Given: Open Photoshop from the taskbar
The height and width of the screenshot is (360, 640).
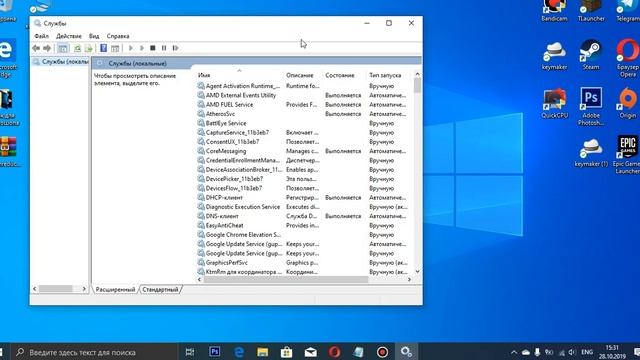Looking at the screenshot, I should pyautogui.click(x=215, y=352).
